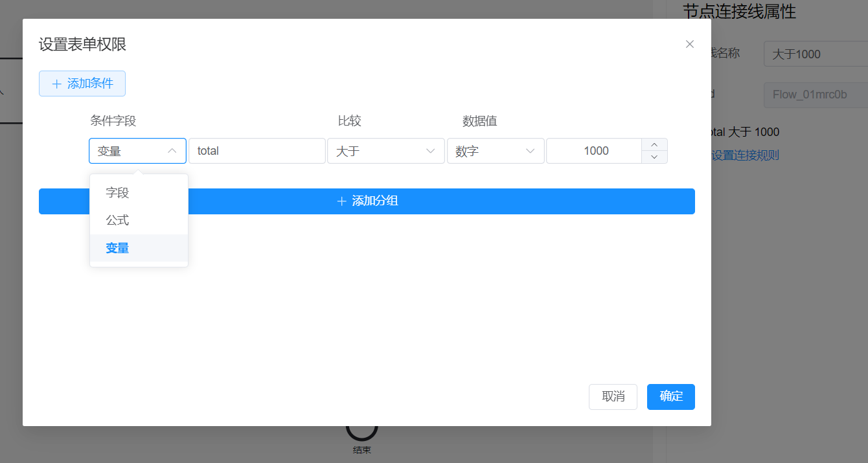The height and width of the screenshot is (463, 868).
Task: Click the name field containing 大于1000
Action: [815, 54]
